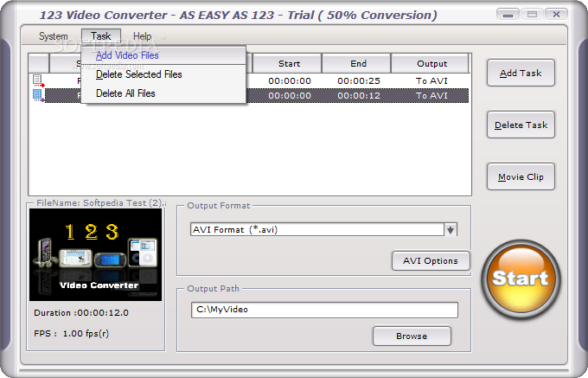Click the task icon beside the 00:00:12 row

click(x=38, y=95)
